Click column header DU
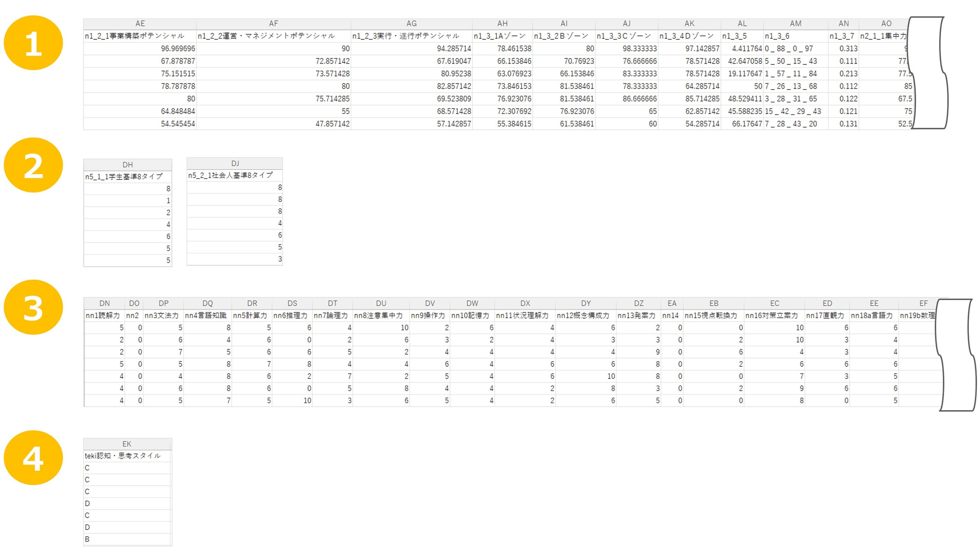The height and width of the screenshot is (551, 980). (381, 304)
